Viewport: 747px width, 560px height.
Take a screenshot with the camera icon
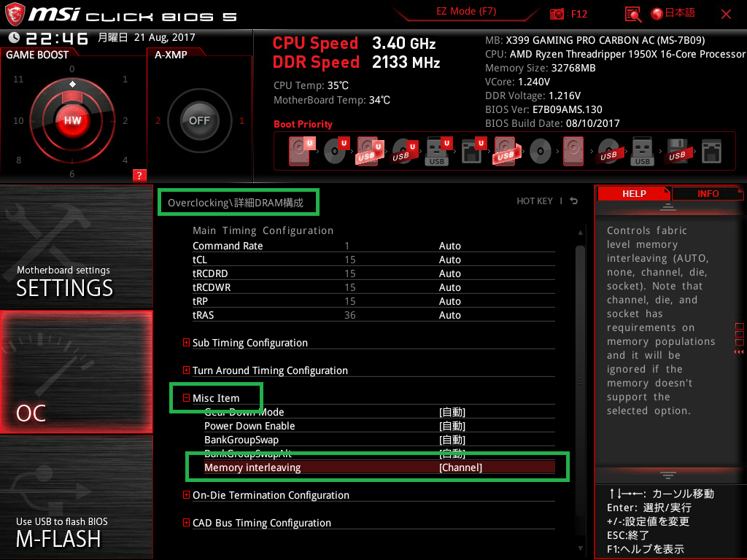[557, 14]
